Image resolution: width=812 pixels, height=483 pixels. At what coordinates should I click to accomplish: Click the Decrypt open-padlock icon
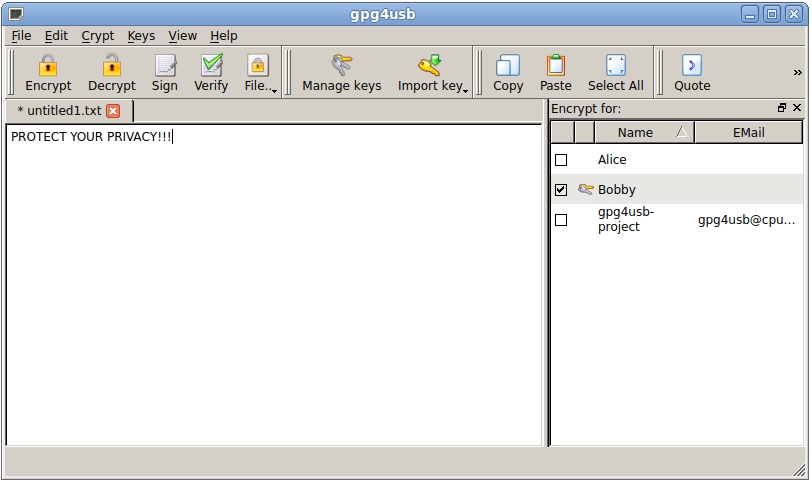111,65
